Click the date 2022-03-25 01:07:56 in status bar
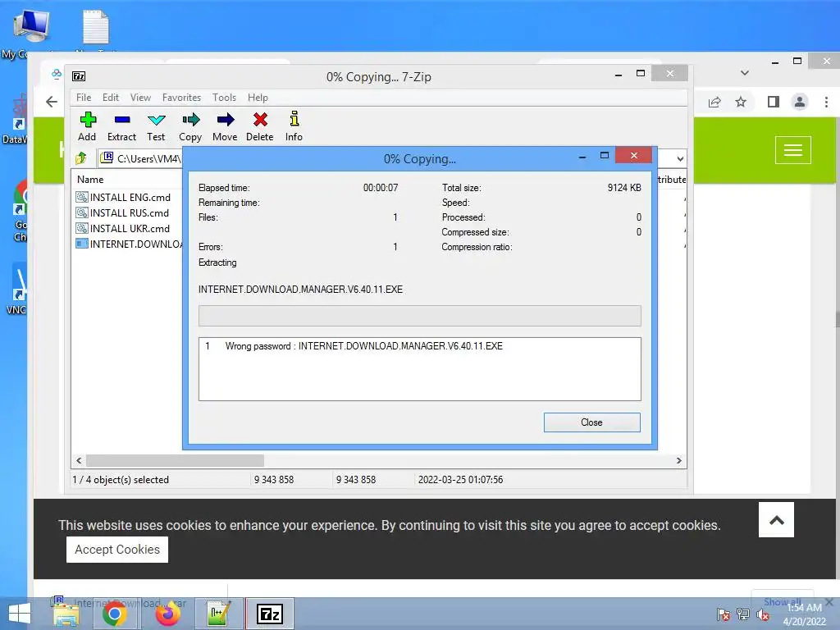Image resolution: width=840 pixels, height=630 pixels. 461,479
